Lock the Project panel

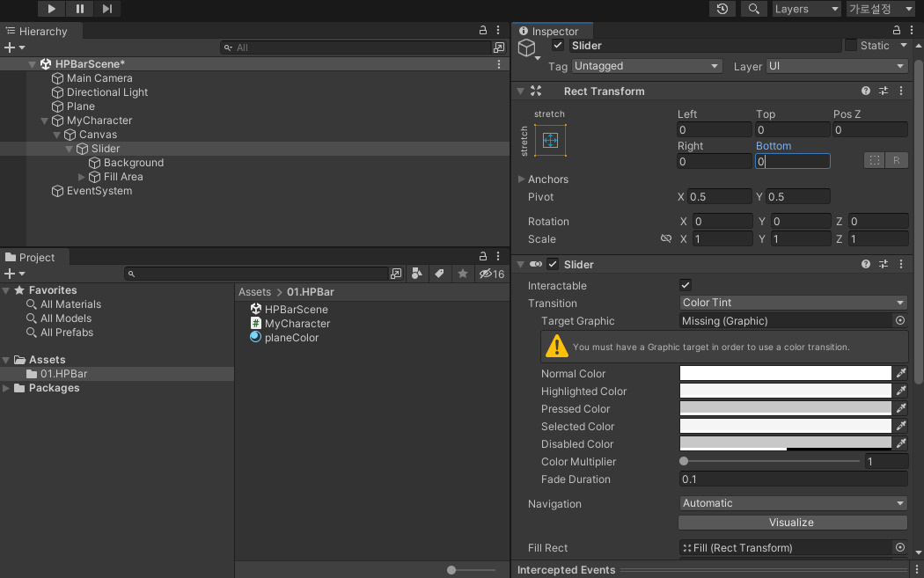(483, 256)
